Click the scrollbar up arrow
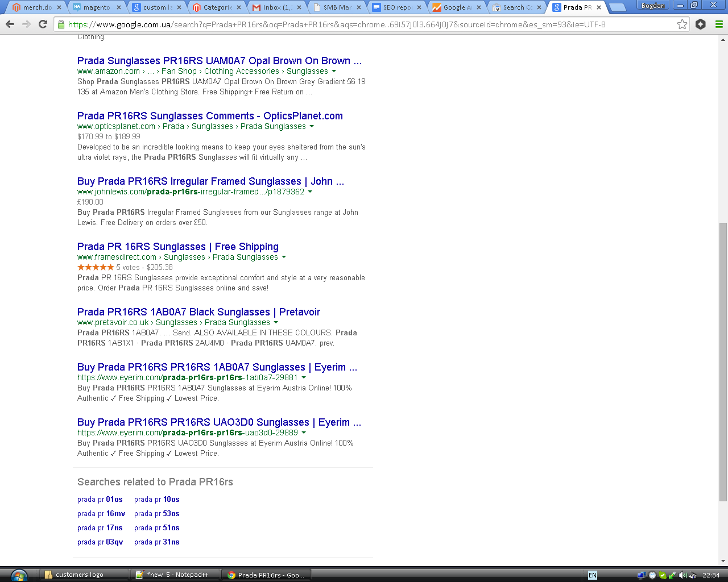Screen dimensions: 728x582 (x=723, y=39)
